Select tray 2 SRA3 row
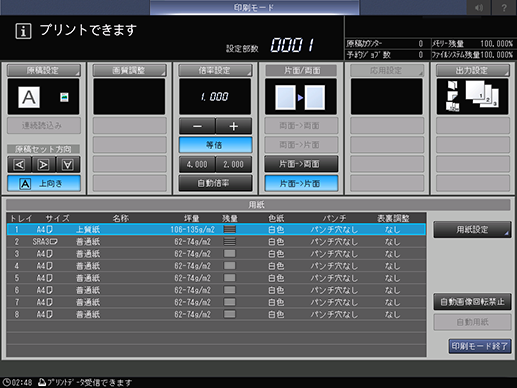The height and width of the screenshot is (388, 517). (216, 241)
